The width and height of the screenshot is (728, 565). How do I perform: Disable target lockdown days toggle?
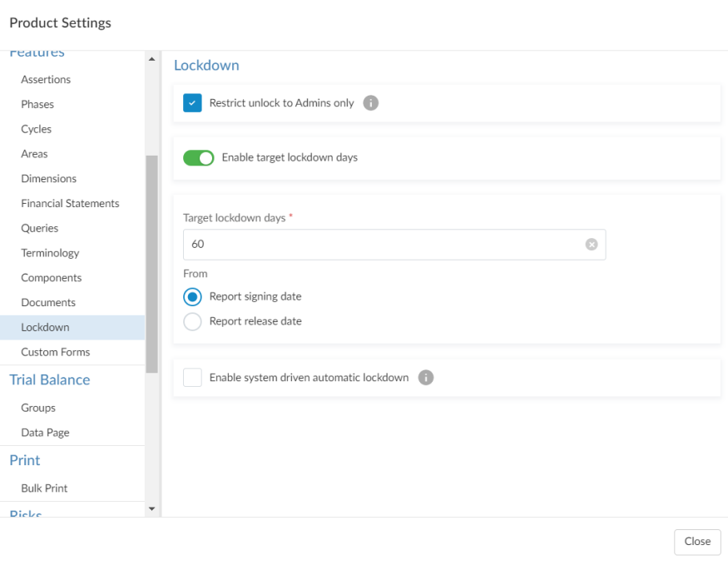click(x=198, y=158)
